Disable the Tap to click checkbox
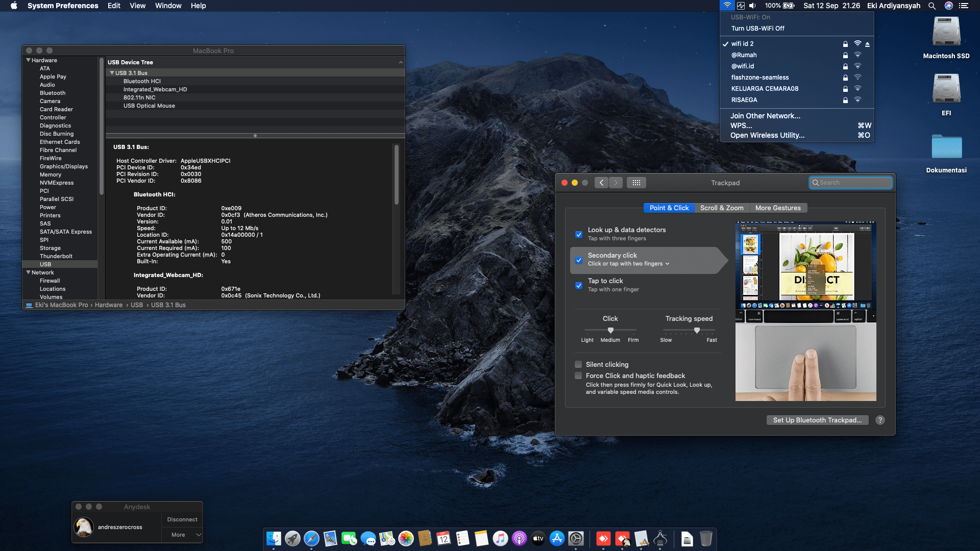 [x=579, y=286]
